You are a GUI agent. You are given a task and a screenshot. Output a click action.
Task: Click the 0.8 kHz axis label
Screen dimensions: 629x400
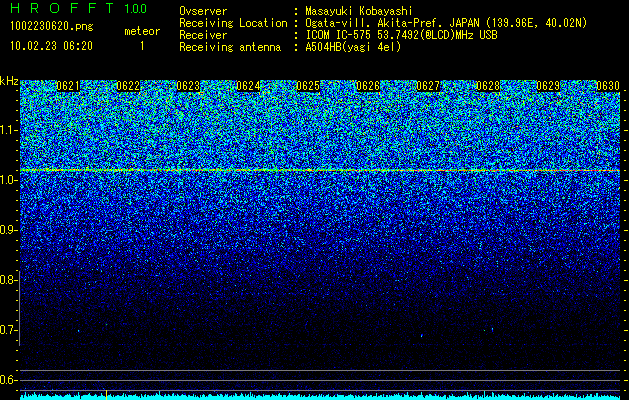point(7,280)
